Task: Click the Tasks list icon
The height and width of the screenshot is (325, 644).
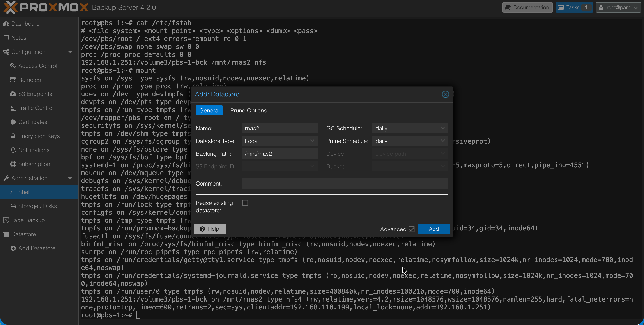Action: (561, 7)
